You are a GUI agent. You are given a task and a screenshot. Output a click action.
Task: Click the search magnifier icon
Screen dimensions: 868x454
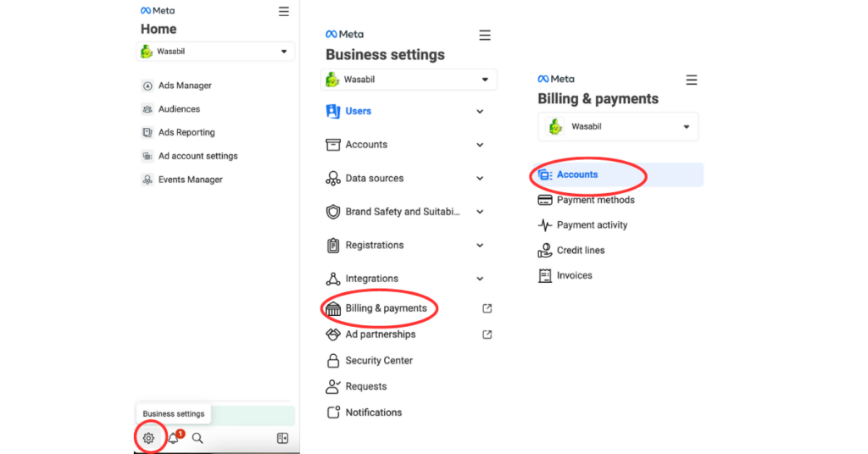198,438
